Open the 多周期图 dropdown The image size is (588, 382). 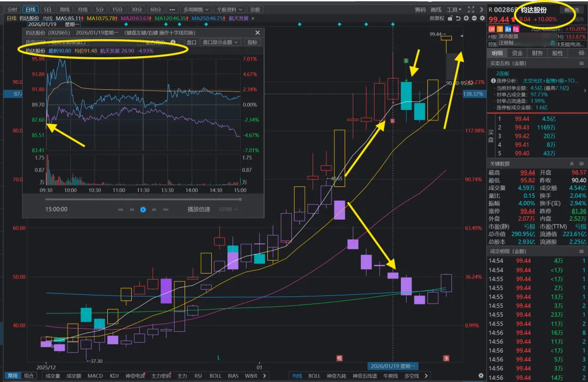click(196, 9)
